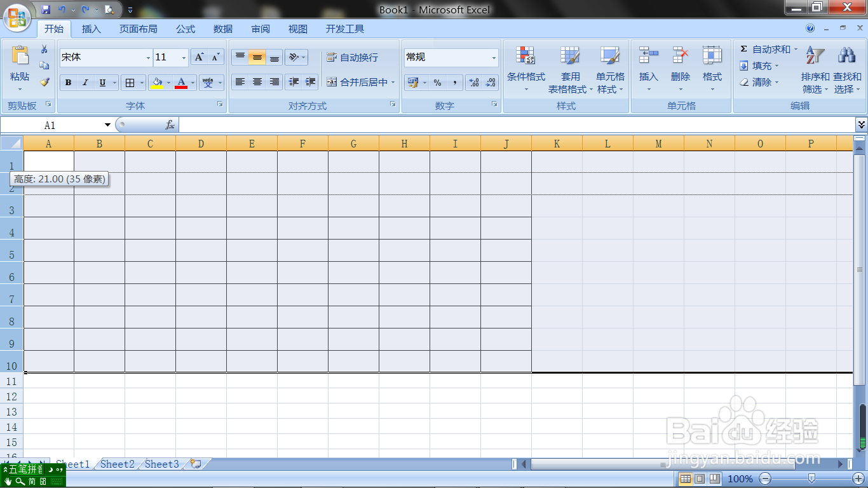Open 排序和筛选 sort and filter

[815, 70]
